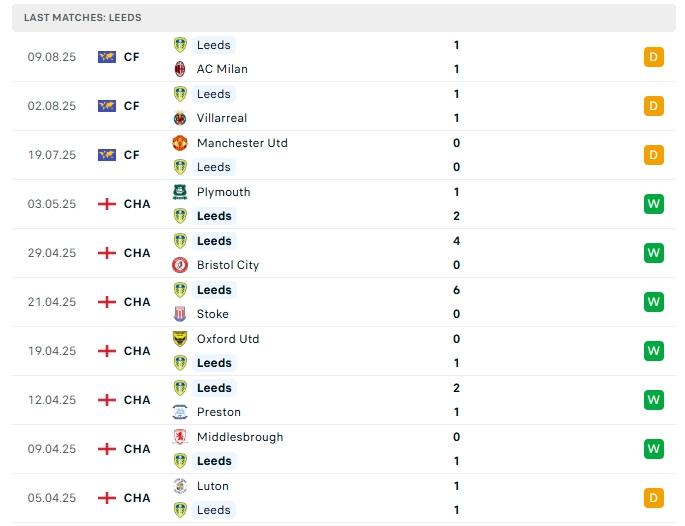The width and height of the screenshot is (685, 526).
Task: Click the England flag on 03.05.25 match
Action: click(x=107, y=204)
